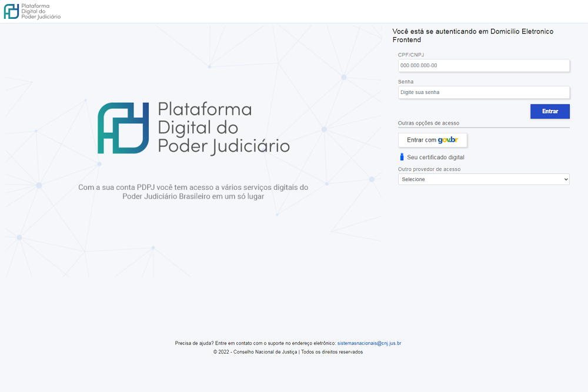
Task: Click the 'Outras opções de acesso' label
Action: [428, 123]
